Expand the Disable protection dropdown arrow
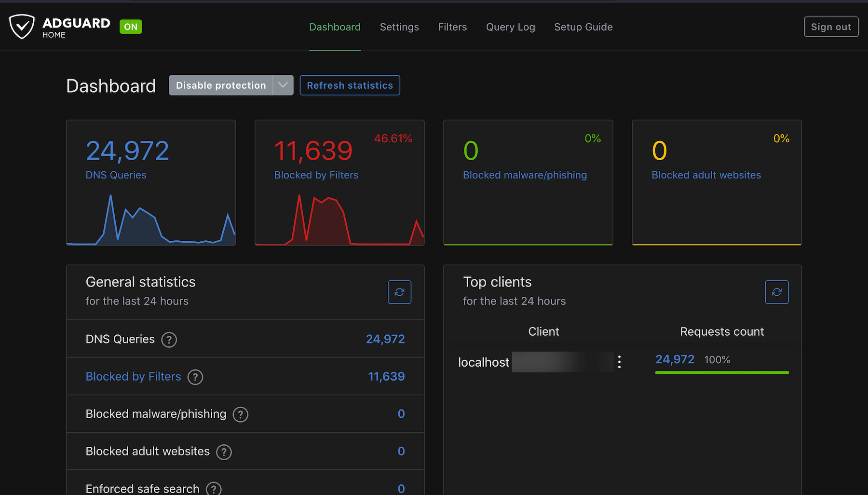This screenshot has width=868, height=495. click(283, 85)
